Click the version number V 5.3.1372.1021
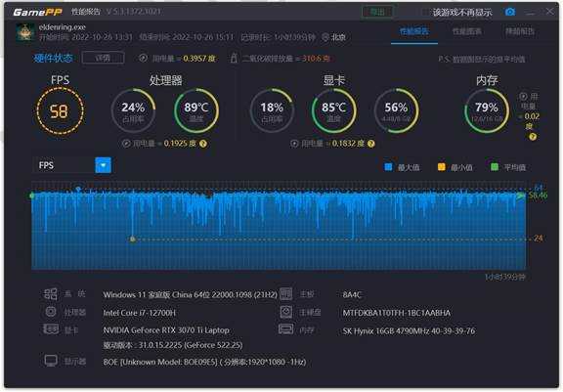 [x=134, y=12]
